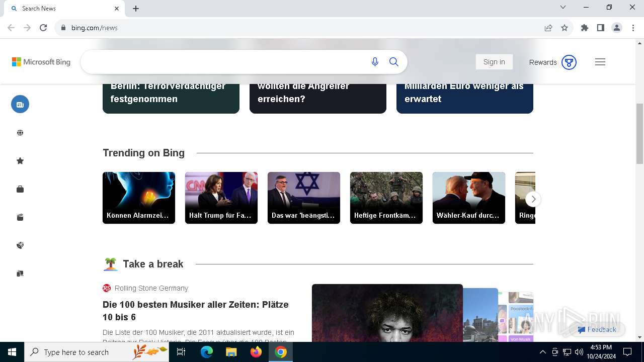The image size is (644, 362).
Task: Open 'Das war beängsti...' trending card
Action: pyautogui.click(x=304, y=198)
